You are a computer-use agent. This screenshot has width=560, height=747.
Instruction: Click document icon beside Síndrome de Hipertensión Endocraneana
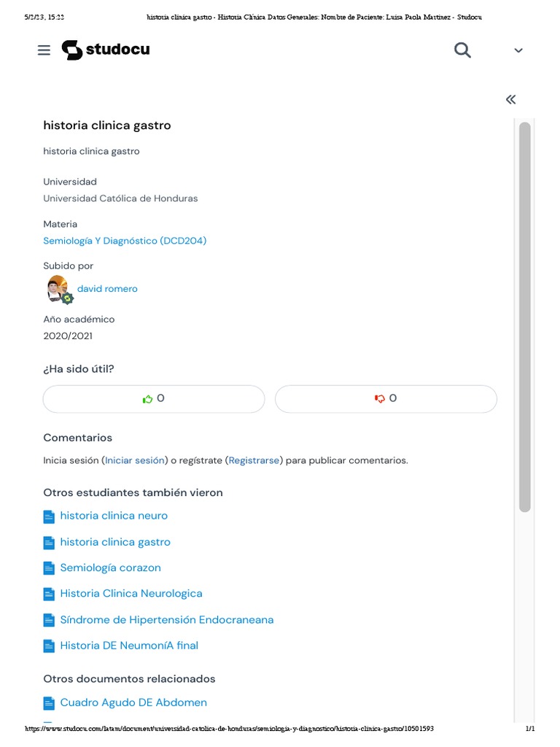pyautogui.click(x=49, y=620)
